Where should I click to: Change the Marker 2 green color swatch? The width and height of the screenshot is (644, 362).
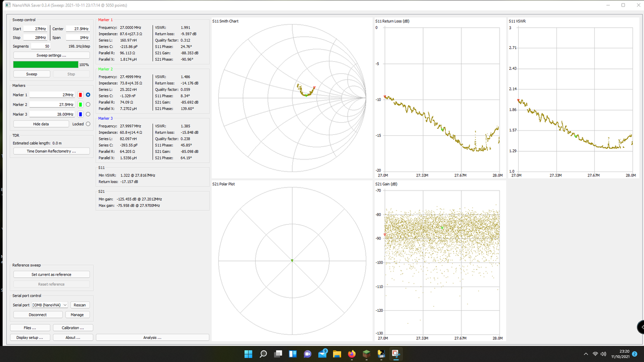click(x=80, y=105)
